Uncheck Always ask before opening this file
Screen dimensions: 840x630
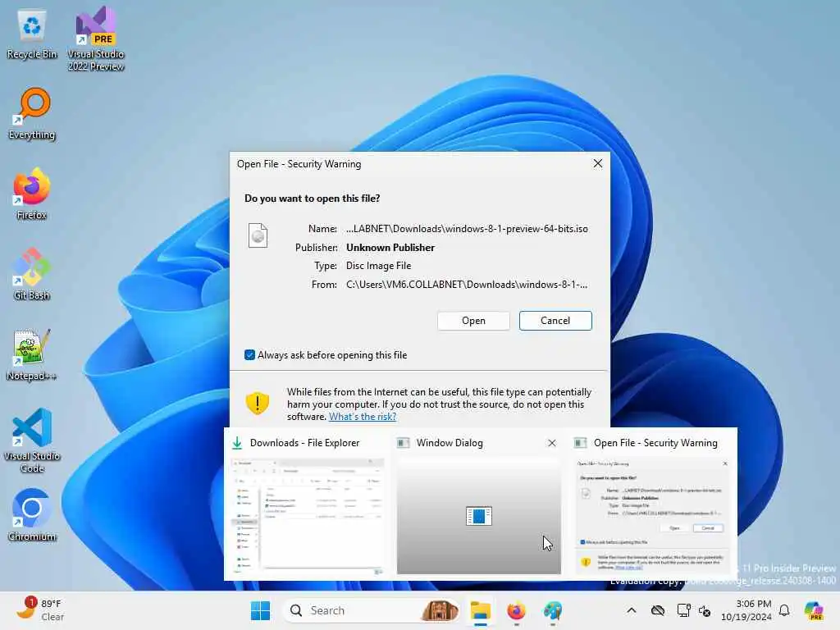pos(249,354)
